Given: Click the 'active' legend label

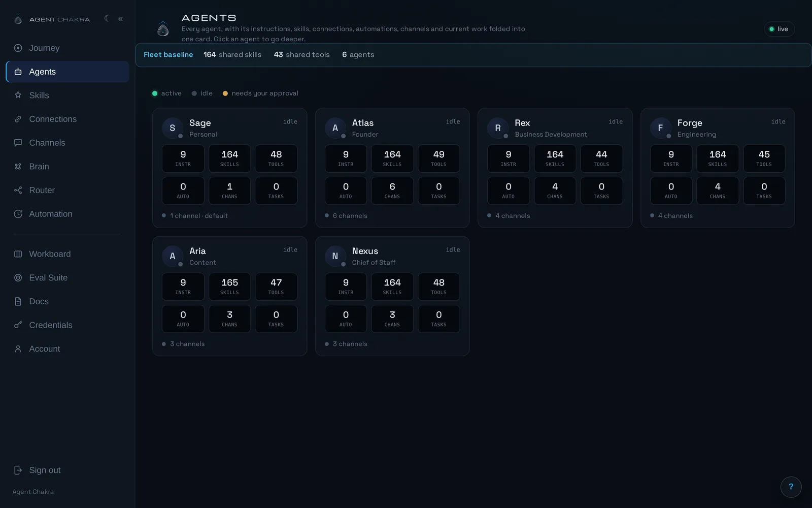Looking at the screenshot, I should [171, 93].
